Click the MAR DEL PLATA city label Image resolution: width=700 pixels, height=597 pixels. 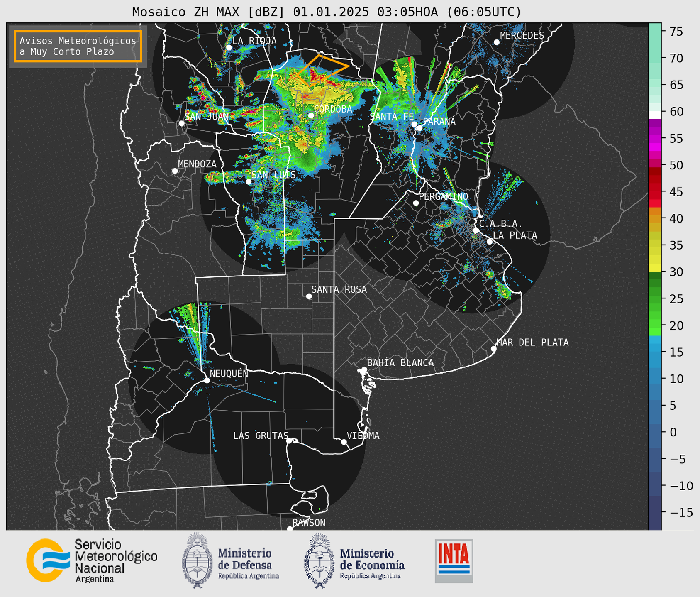click(x=532, y=343)
